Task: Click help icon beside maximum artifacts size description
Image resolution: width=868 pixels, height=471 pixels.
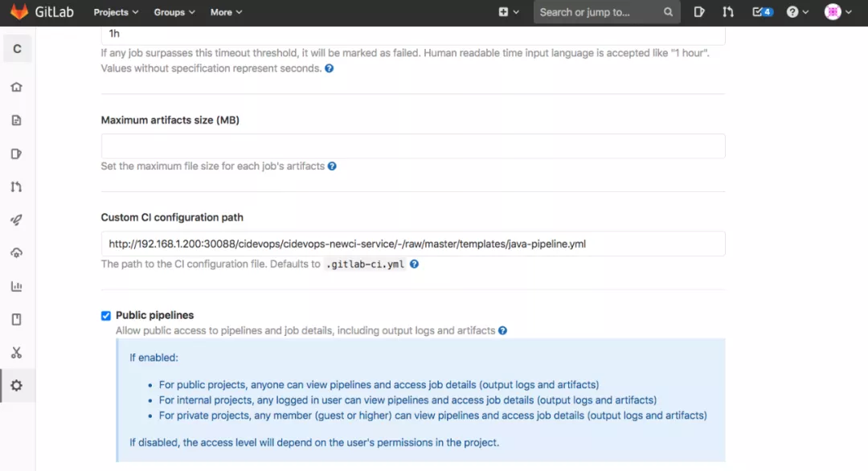Action: 332,166
